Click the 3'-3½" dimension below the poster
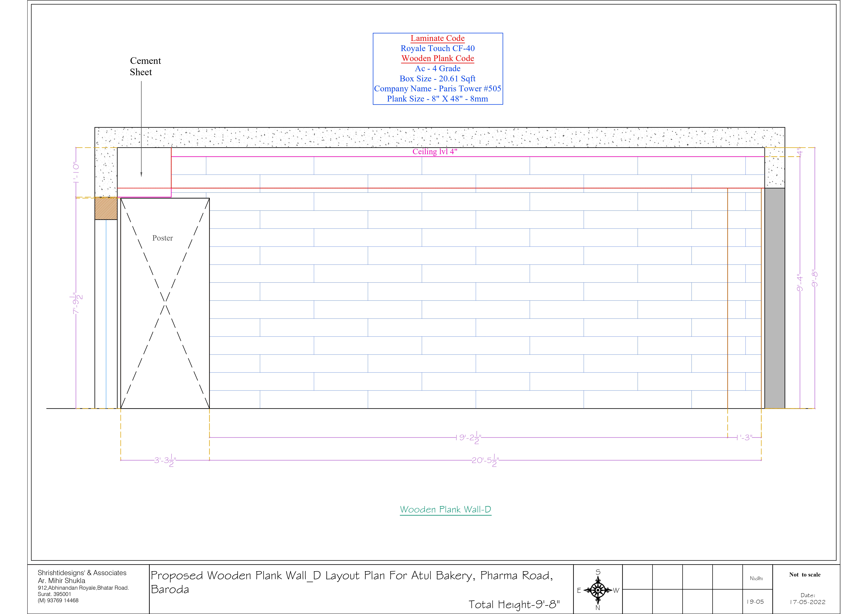Viewport: 868px width, 614px height. (x=165, y=461)
